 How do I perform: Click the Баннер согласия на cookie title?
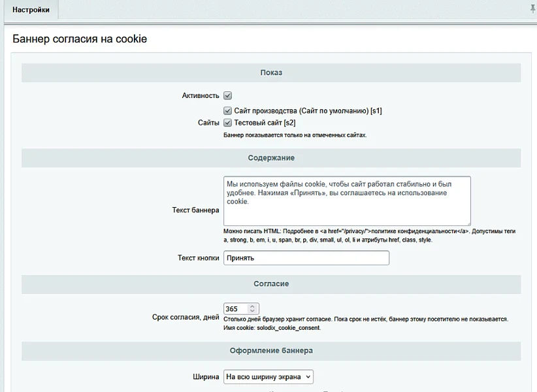coord(80,39)
